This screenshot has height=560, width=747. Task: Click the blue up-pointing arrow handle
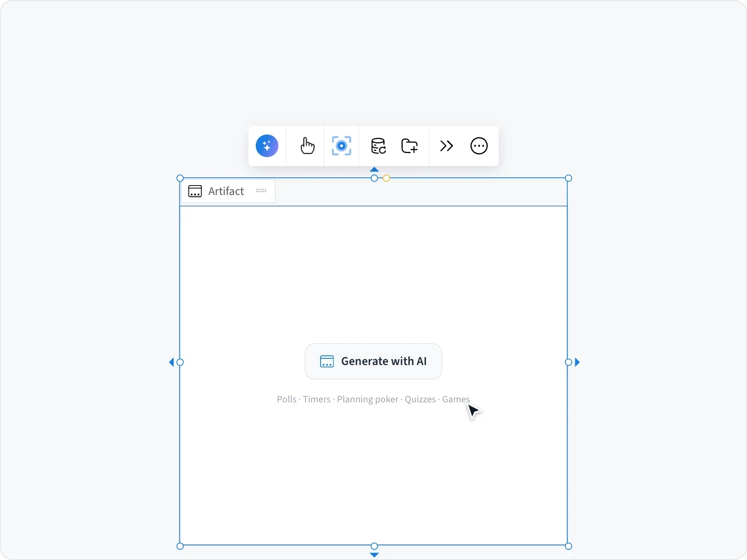[375, 170]
